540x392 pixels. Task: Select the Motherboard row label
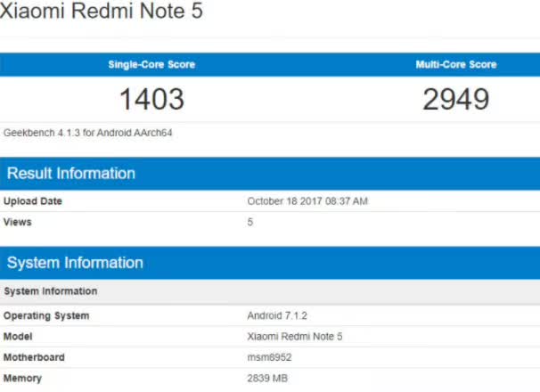[34, 357]
